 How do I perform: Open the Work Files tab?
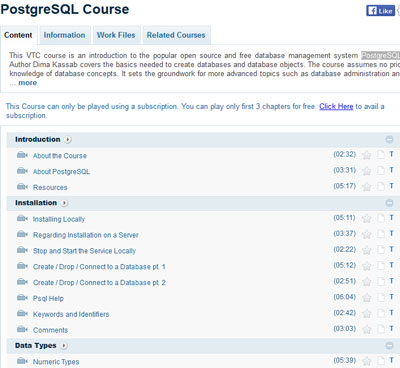116,35
